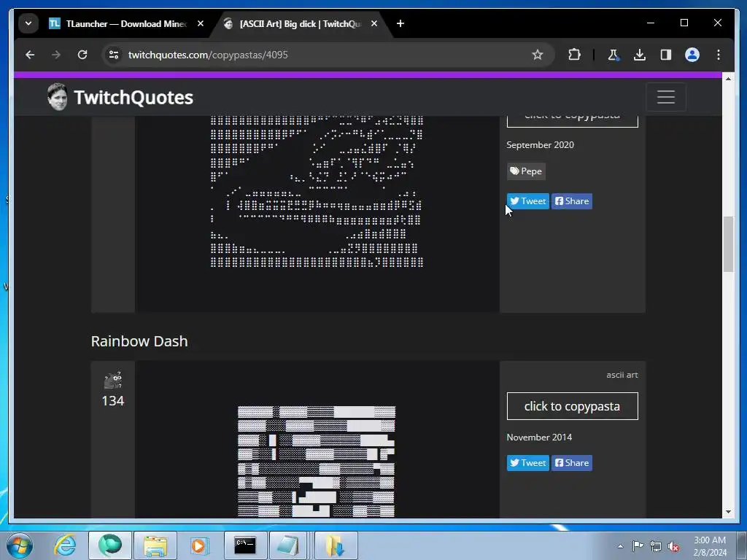This screenshot has width=747, height=560.
Task: Click the Pepe tag
Action: point(526,171)
